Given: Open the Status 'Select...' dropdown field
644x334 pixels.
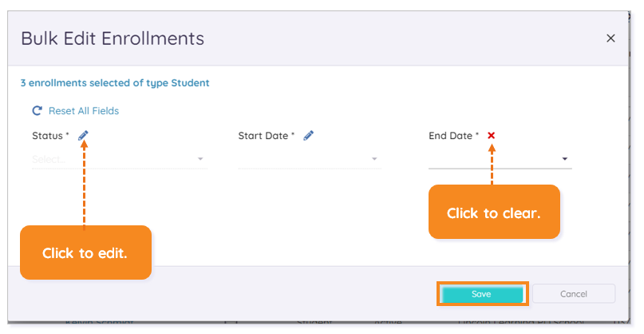Looking at the screenshot, I should pyautogui.click(x=120, y=159).
